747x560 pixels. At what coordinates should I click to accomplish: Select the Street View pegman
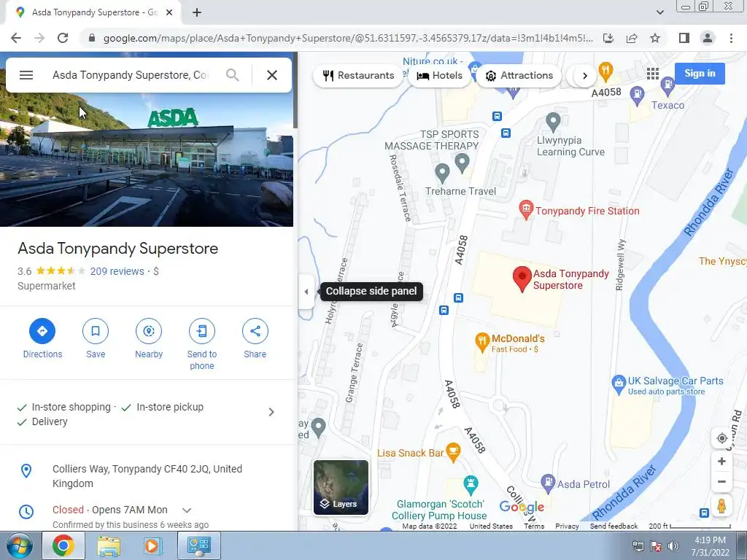click(721, 506)
